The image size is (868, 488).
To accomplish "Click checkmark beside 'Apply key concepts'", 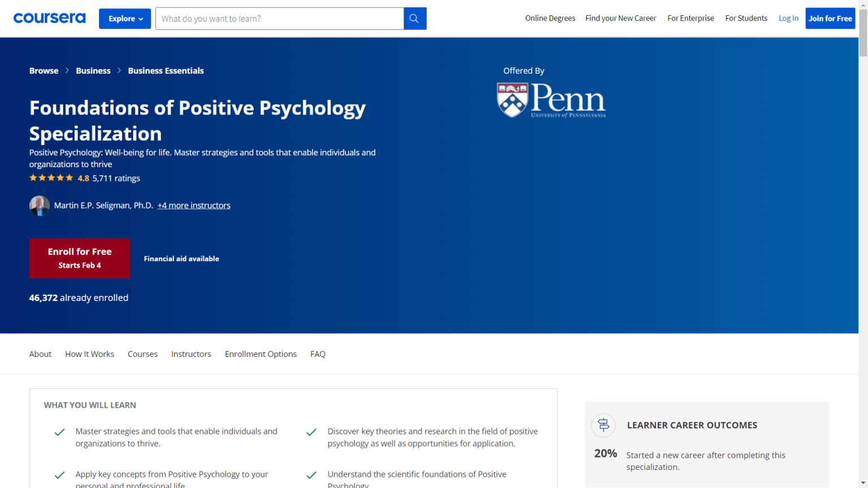I will pos(59,476).
